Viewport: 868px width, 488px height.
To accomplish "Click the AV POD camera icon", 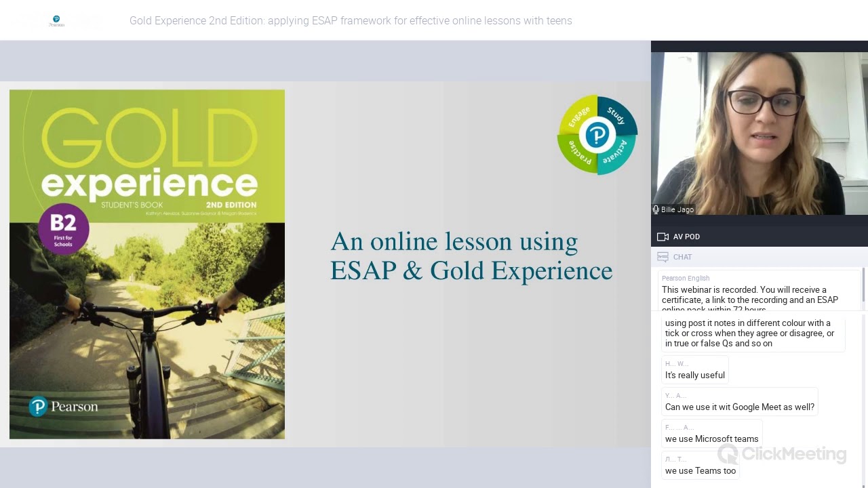I will 663,237.
